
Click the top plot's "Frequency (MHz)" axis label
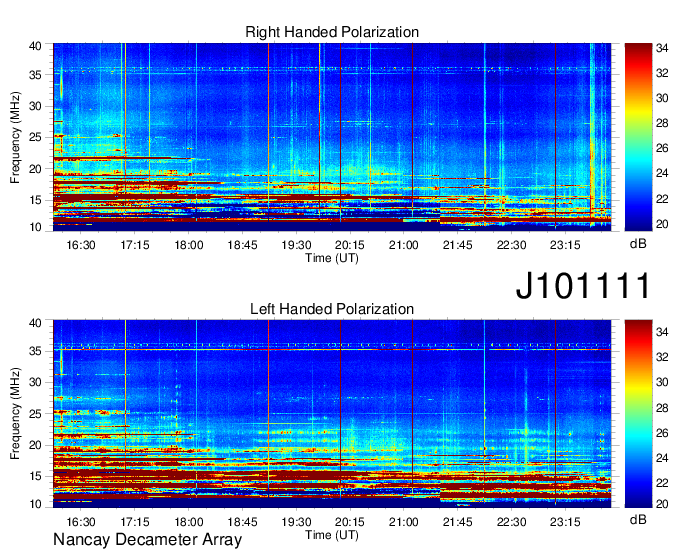pos(15,137)
